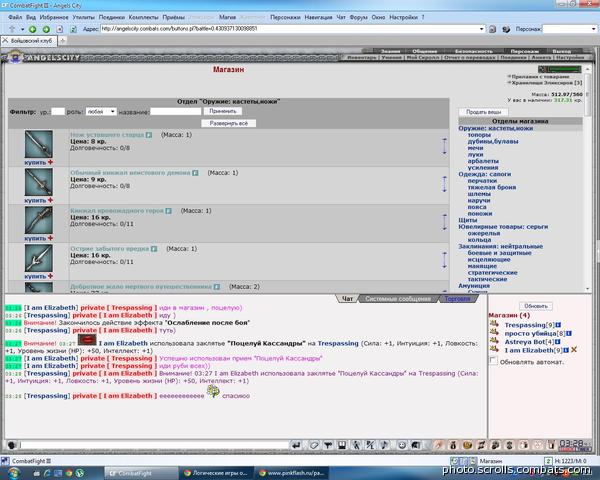
Task: Click the round icon left of chat input
Action: [x=11, y=445]
